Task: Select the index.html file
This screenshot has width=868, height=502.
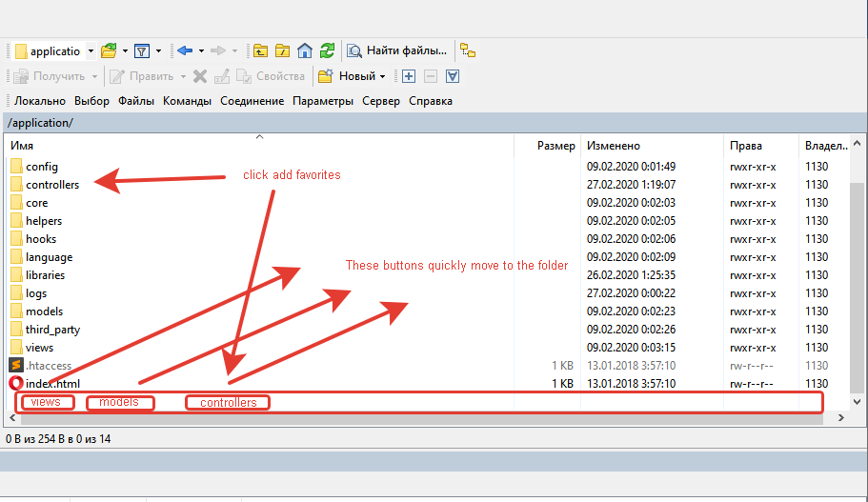Action: coord(52,384)
